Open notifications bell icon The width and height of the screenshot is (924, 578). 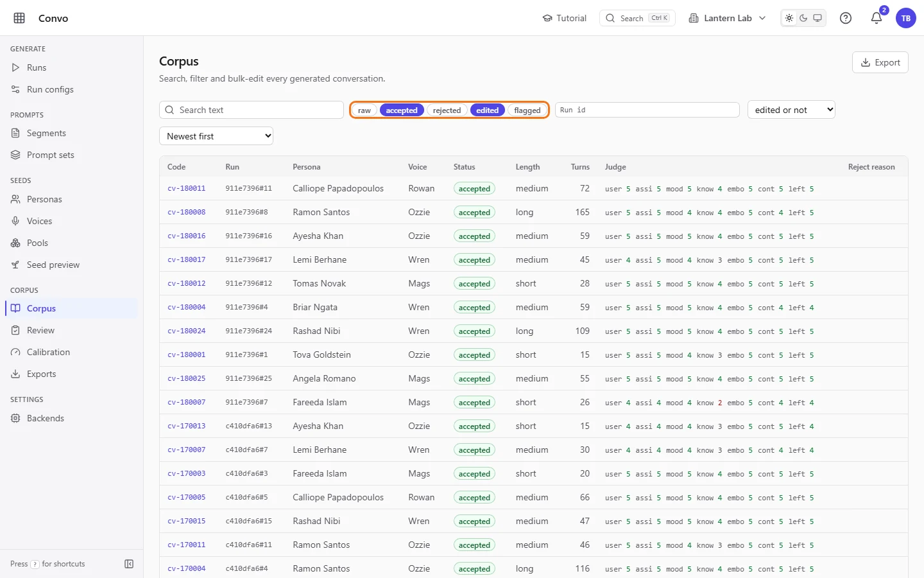pos(877,18)
